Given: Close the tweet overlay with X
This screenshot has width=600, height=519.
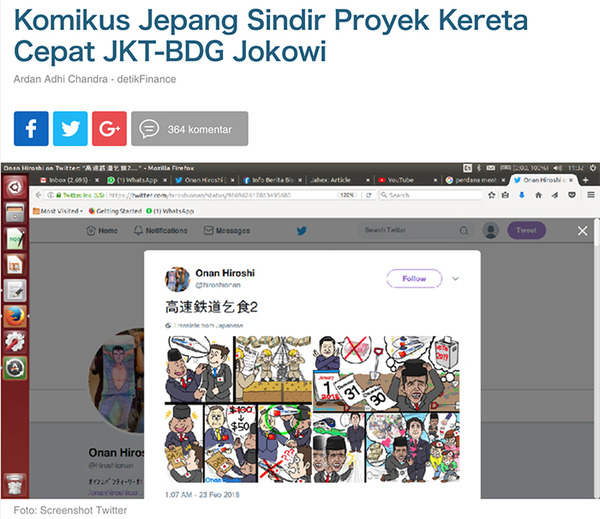Looking at the screenshot, I should [x=582, y=231].
